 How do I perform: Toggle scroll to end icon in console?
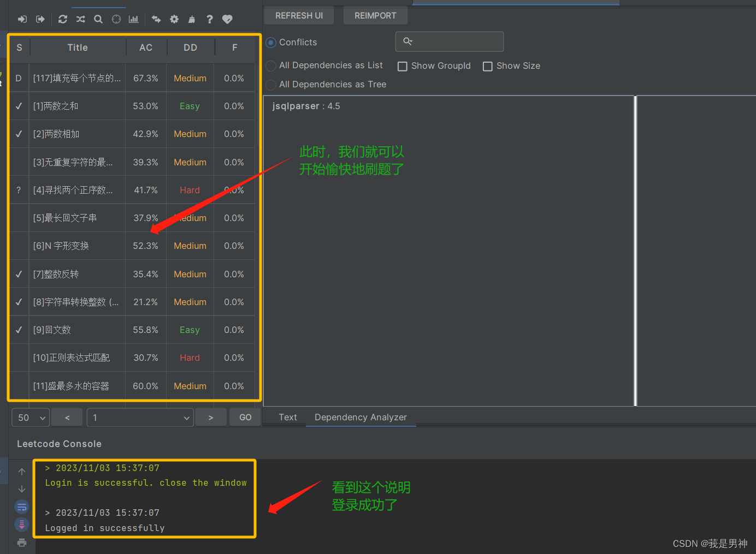tap(22, 525)
